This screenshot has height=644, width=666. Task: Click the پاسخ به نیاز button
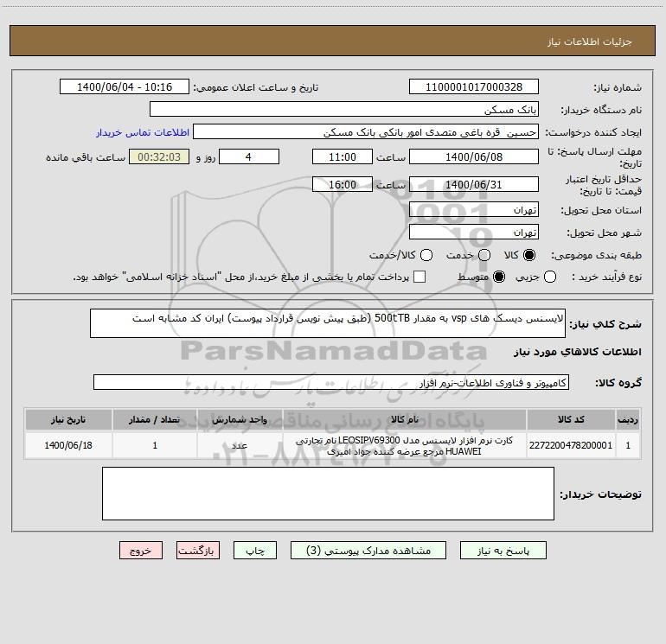pyautogui.click(x=503, y=551)
